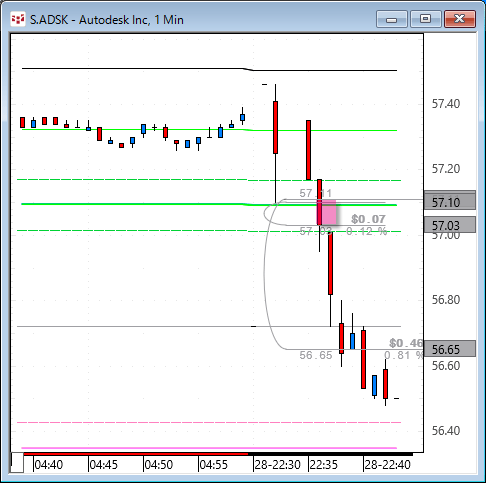486x483 pixels.
Task: Select the pink shaded measurement box
Action: pos(326,213)
